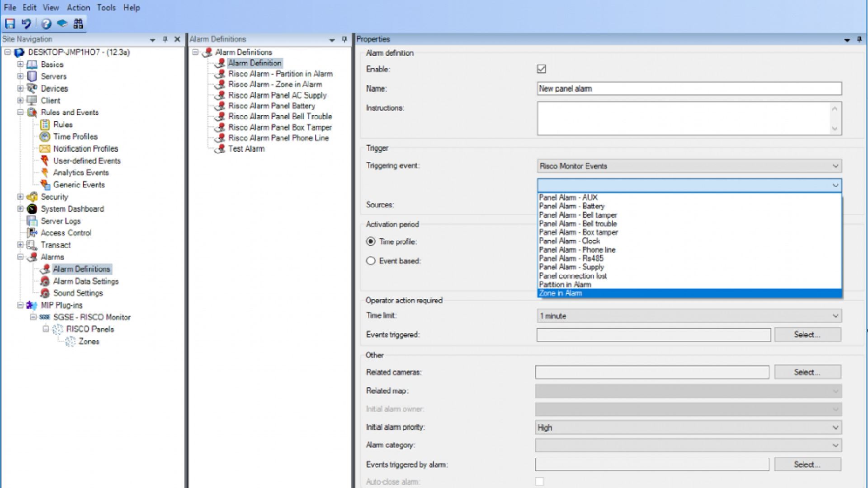Click the Instructions text area
The image size is (868, 488).
click(684, 118)
